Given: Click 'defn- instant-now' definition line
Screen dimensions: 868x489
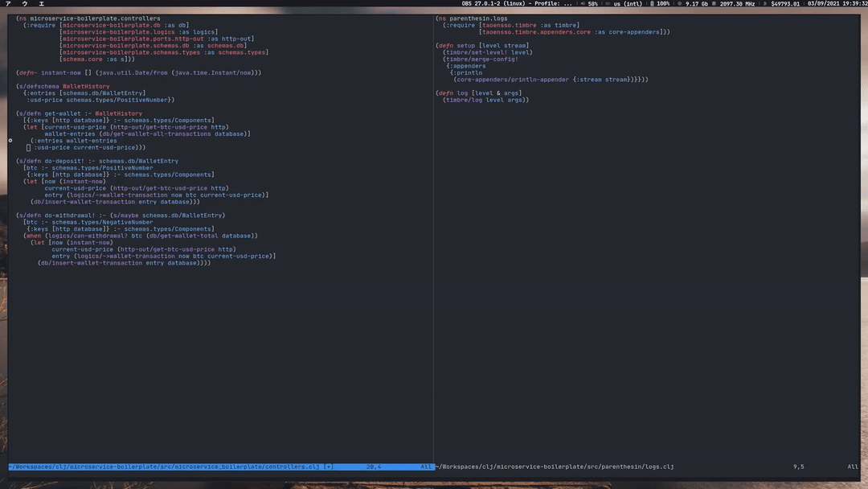Looking at the screenshot, I should 139,72.
